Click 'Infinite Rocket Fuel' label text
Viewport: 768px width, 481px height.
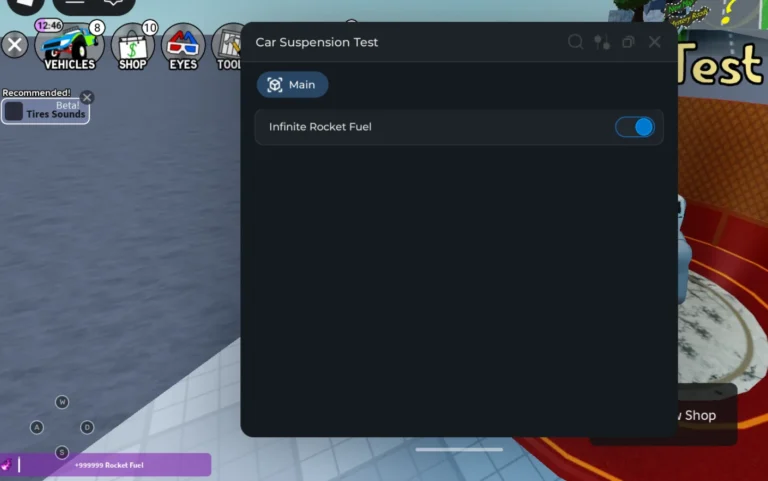320,127
